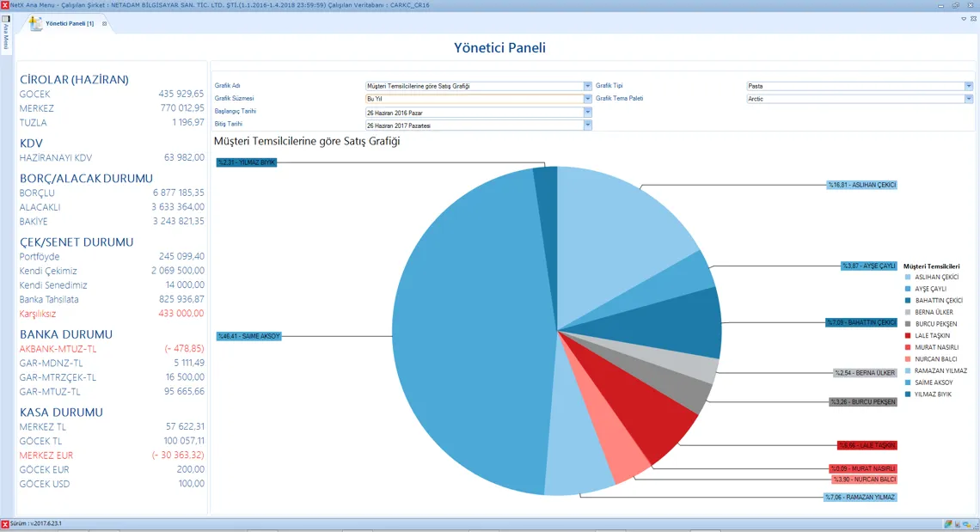The width and height of the screenshot is (980, 532).
Task: Click the colorful theme icon in status bar
Action: coord(948,524)
